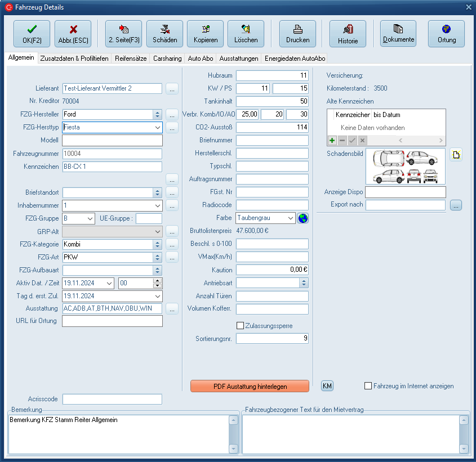Click the Kopieren copy button
Screen dimensions: 476x462
[x=205, y=34]
